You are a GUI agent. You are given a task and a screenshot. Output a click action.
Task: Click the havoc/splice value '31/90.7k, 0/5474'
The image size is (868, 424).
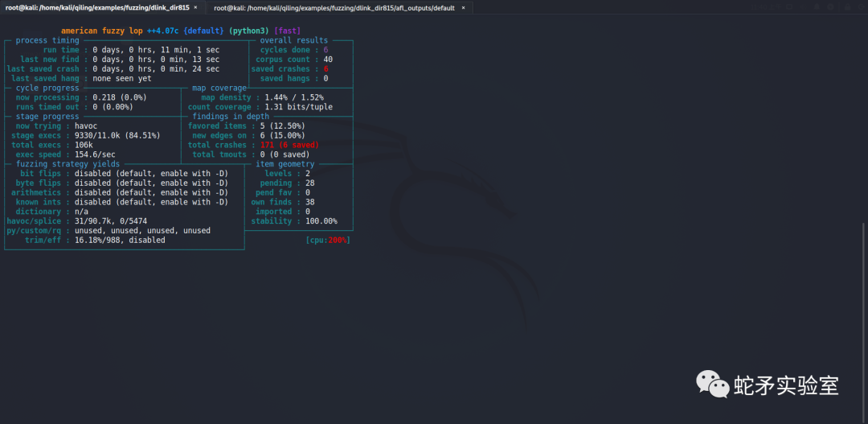(x=111, y=221)
